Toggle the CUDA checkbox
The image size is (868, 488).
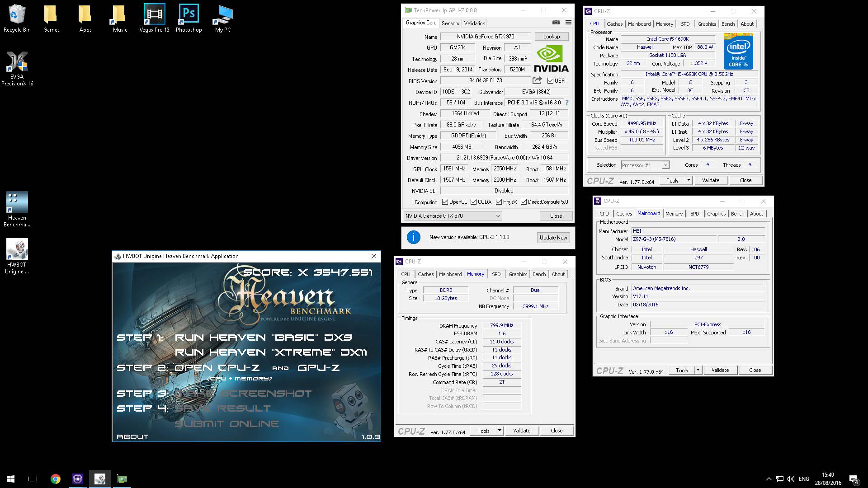(x=473, y=202)
